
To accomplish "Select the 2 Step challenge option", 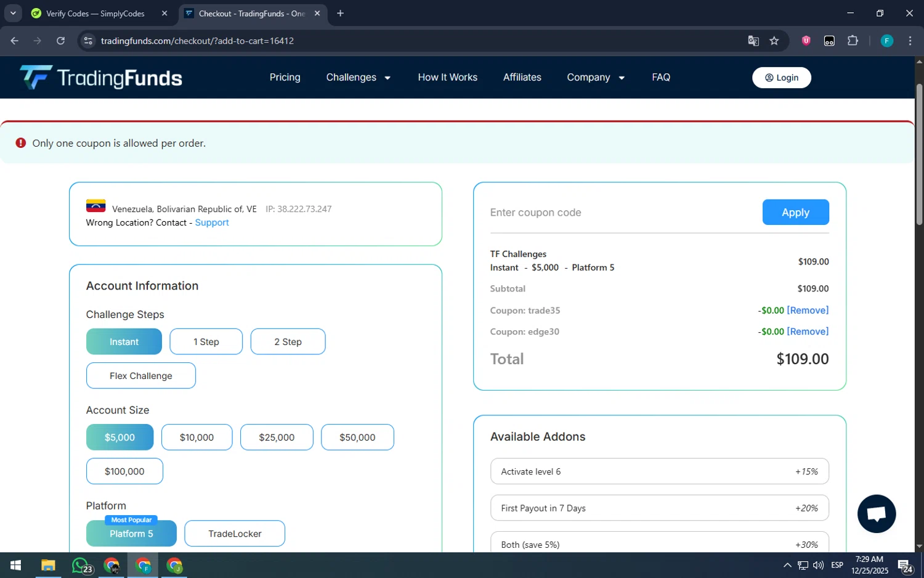I will [288, 341].
